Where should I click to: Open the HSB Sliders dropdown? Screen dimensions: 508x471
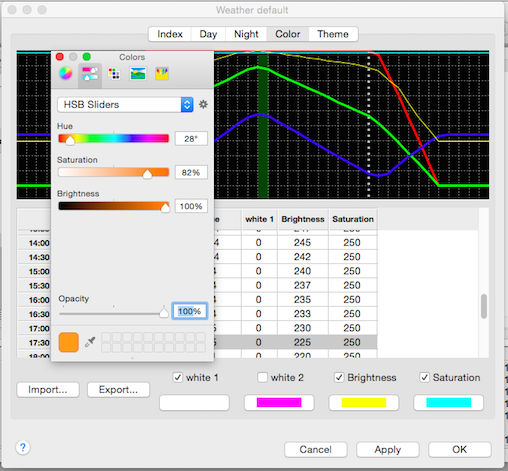tap(125, 105)
